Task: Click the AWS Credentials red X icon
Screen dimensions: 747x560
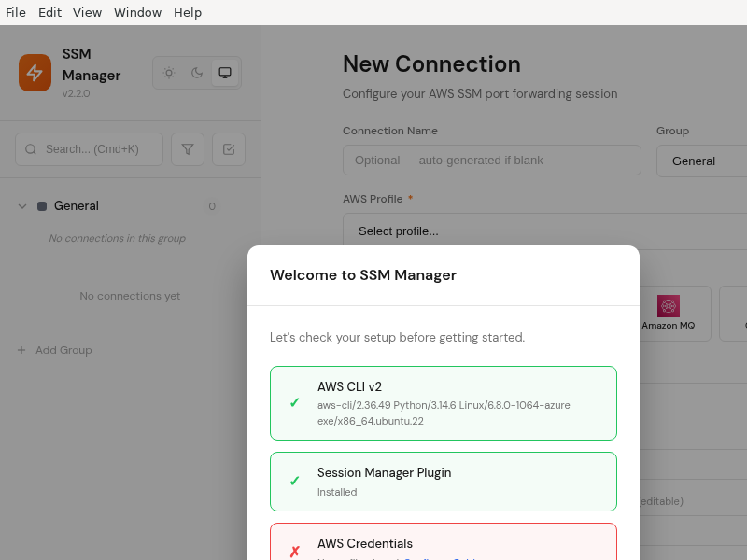Action: pyautogui.click(x=294, y=552)
